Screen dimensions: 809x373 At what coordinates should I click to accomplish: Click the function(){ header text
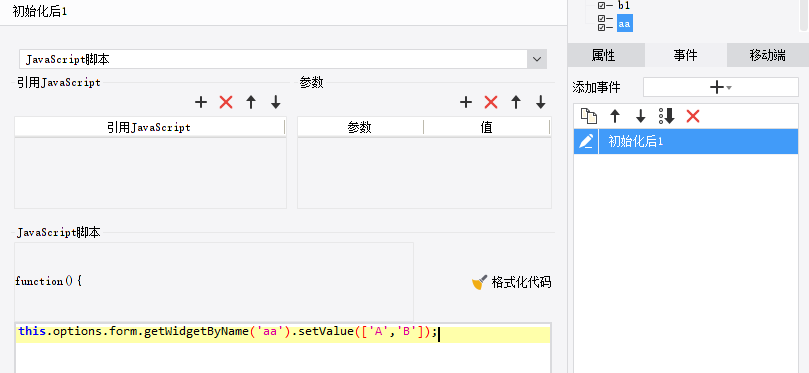48,281
